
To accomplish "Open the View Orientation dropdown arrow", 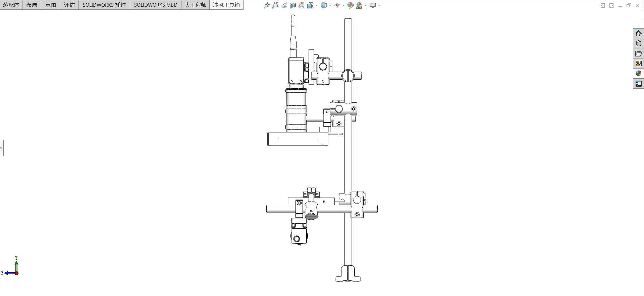I will point(317,5).
